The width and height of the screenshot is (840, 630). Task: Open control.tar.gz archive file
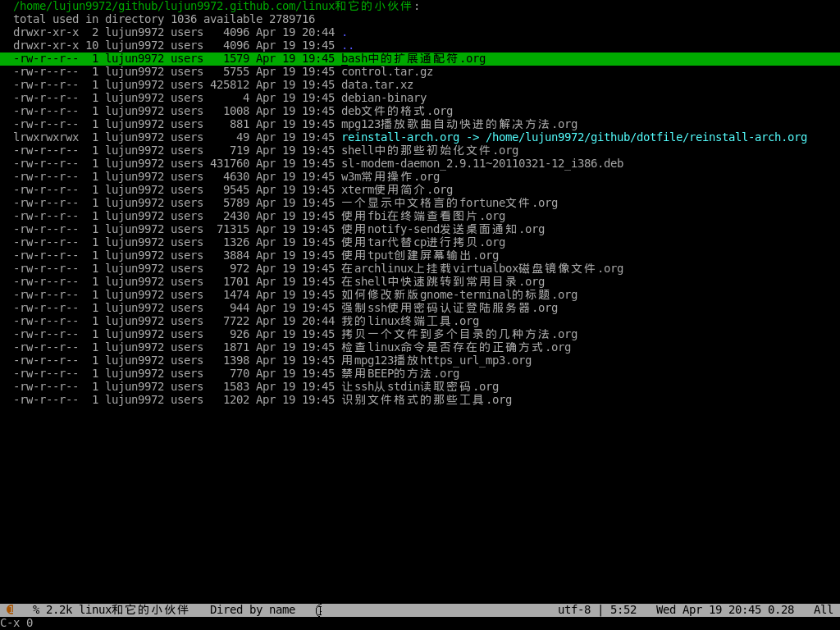386,71
